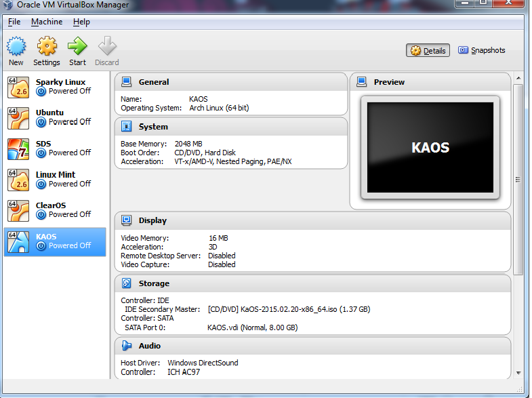Select ClearOS in the VM list
Image resolution: width=532 pixels, height=398 pixels.
[55, 211]
